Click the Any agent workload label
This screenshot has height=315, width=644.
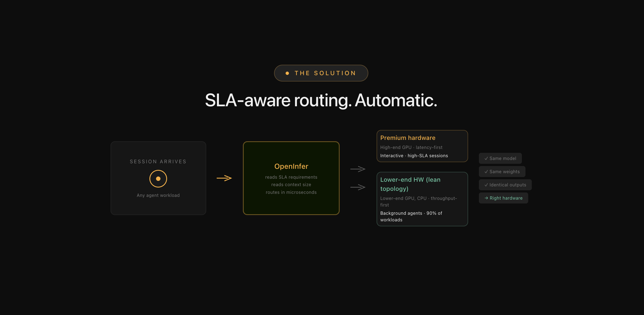point(158,195)
